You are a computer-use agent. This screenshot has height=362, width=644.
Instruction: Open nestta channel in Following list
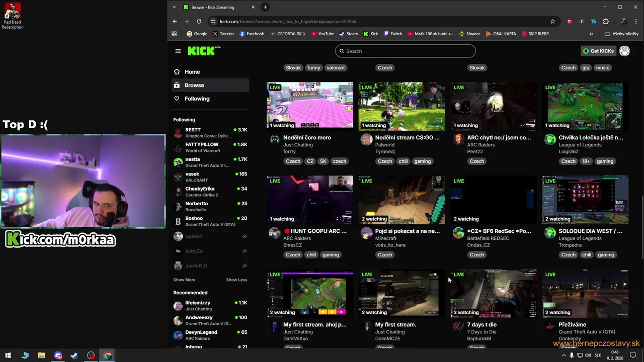click(x=210, y=162)
